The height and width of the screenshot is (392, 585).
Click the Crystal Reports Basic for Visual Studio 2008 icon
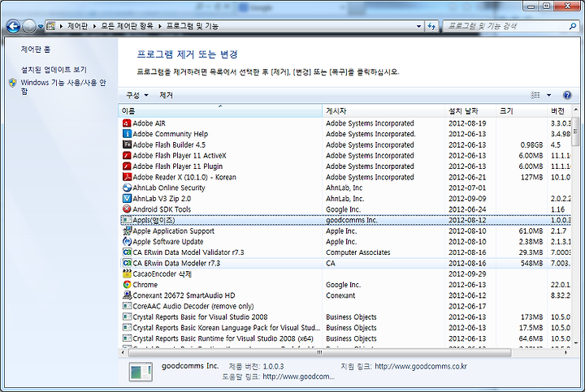[127, 317]
